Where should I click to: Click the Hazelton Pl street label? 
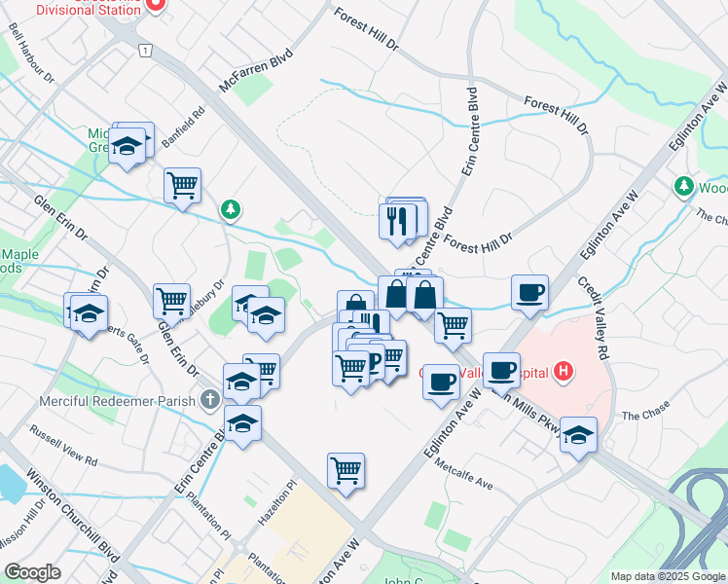coord(277,503)
